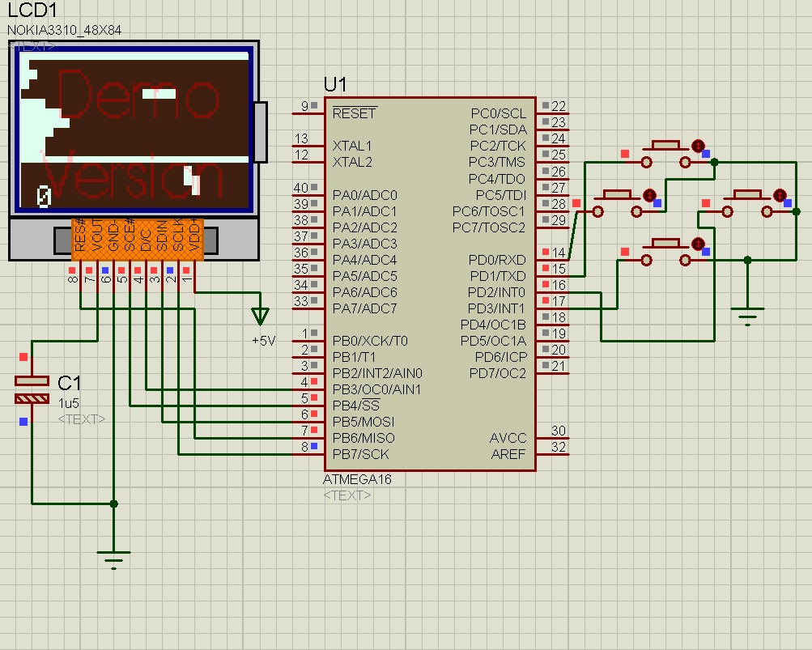This screenshot has height=650, width=812.
Task: Click the PC1/SDA pin label
Action: (x=498, y=130)
